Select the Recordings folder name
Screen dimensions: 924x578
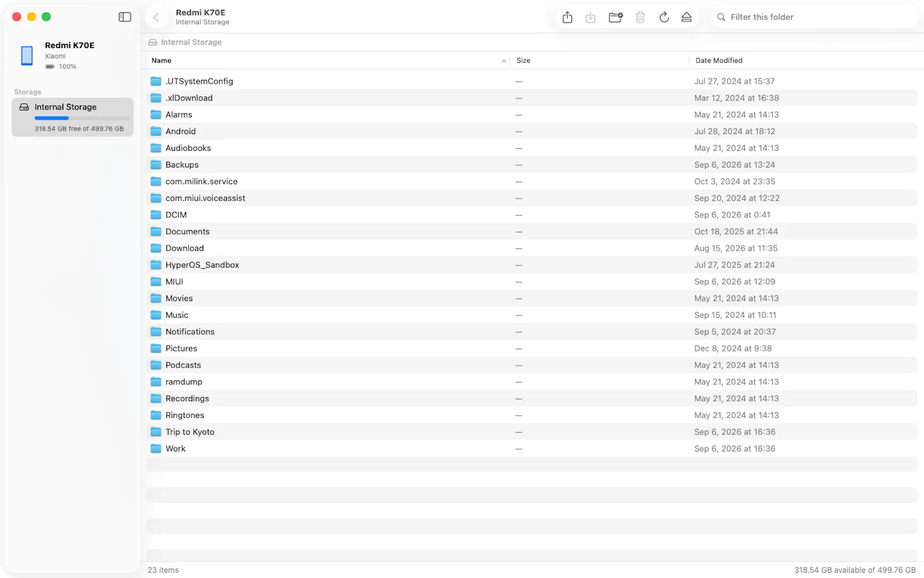(187, 399)
